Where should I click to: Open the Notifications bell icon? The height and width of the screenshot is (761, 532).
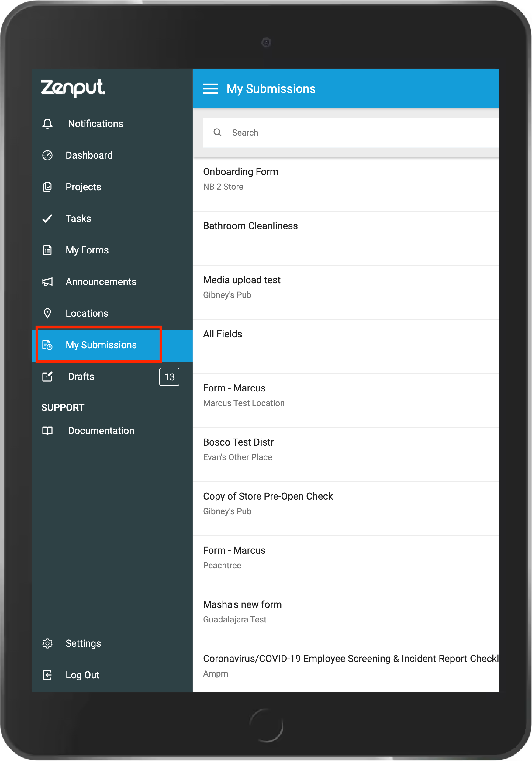pos(47,123)
